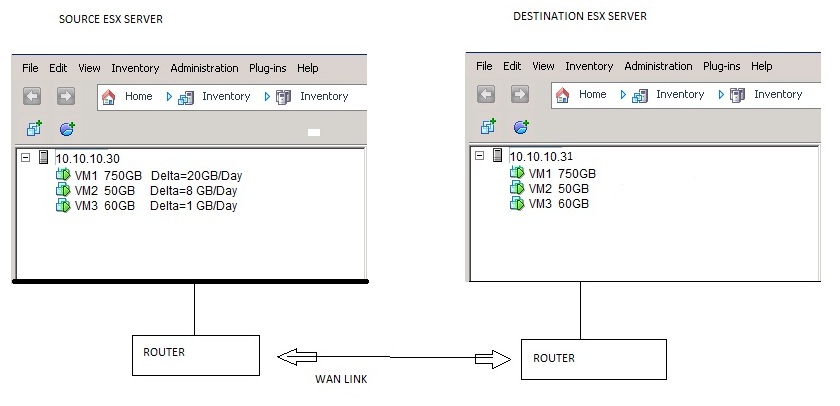Click first Inventory breadcrumb in source window
This screenshot has width=840, height=406.
(x=226, y=96)
